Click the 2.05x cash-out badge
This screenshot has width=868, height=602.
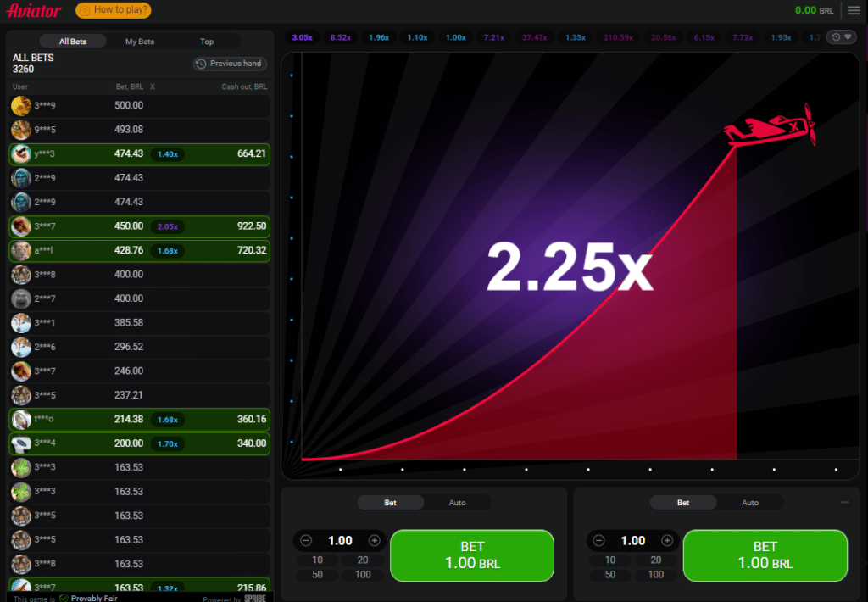[168, 226]
